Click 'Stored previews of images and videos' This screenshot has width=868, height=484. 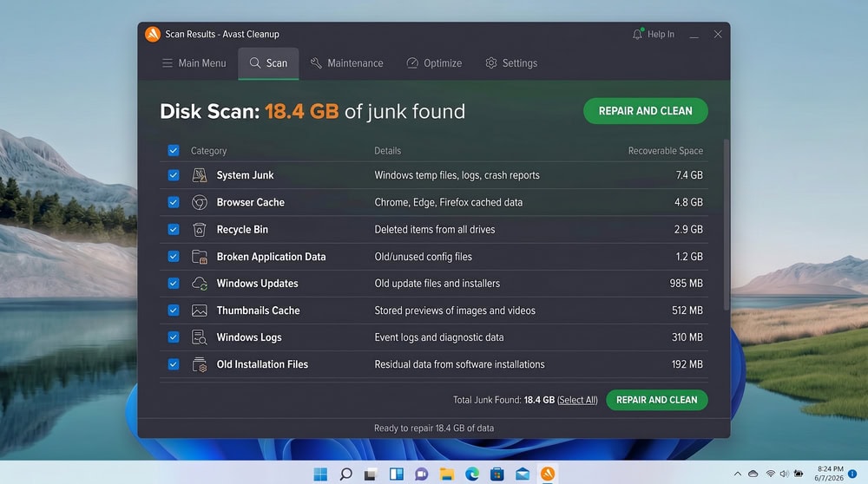[x=455, y=311]
